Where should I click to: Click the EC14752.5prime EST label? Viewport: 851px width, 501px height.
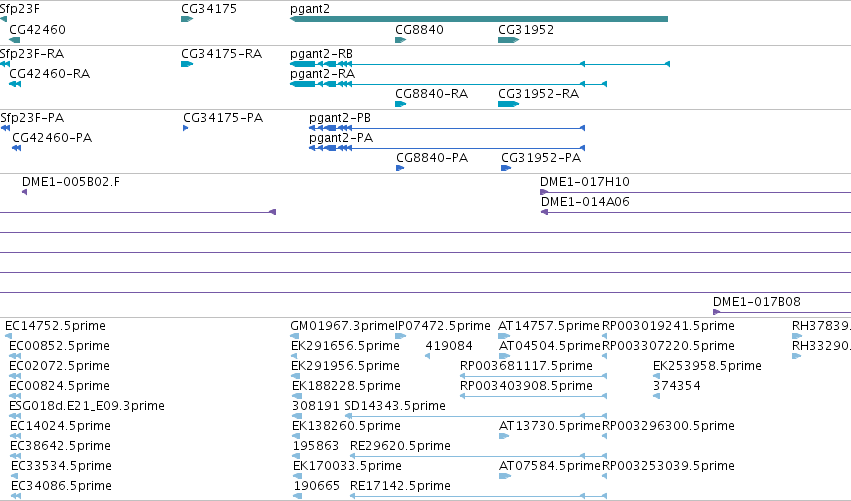tap(55, 326)
